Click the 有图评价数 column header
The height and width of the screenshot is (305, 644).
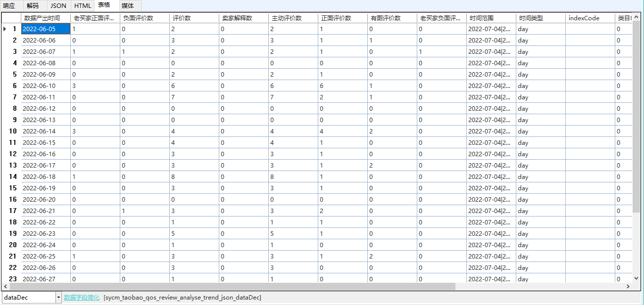pyautogui.click(x=392, y=18)
